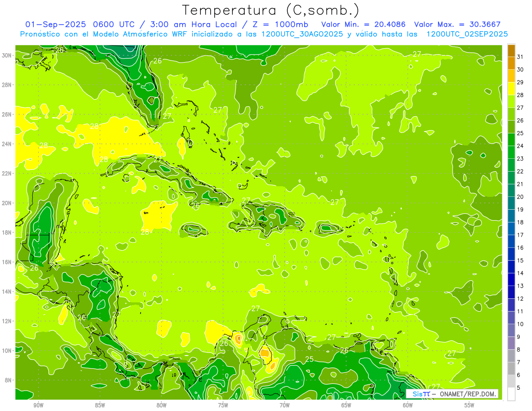Click legend value '28' on the color scale
The width and height of the screenshot is (532, 411).
[x=520, y=95]
